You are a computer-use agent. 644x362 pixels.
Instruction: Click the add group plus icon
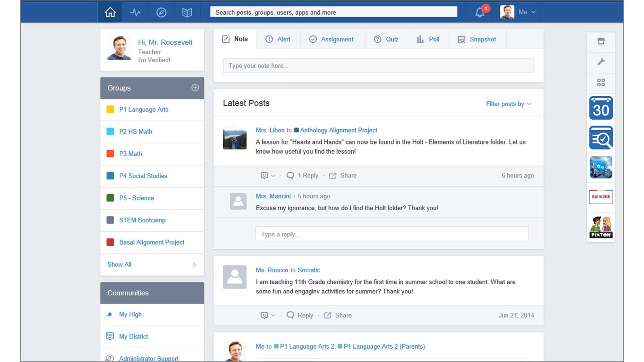pos(195,88)
